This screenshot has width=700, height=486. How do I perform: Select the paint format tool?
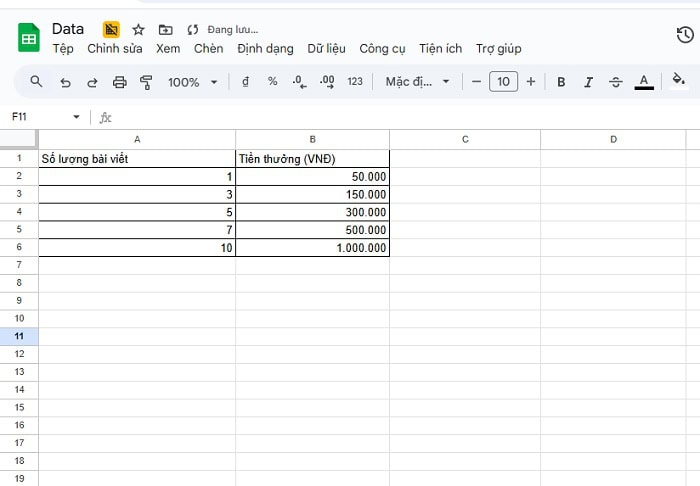[x=147, y=82]
